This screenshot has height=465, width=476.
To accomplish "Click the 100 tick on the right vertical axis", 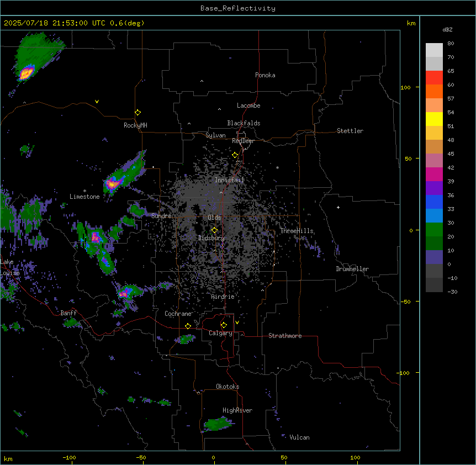I will (x=405, y=87).
